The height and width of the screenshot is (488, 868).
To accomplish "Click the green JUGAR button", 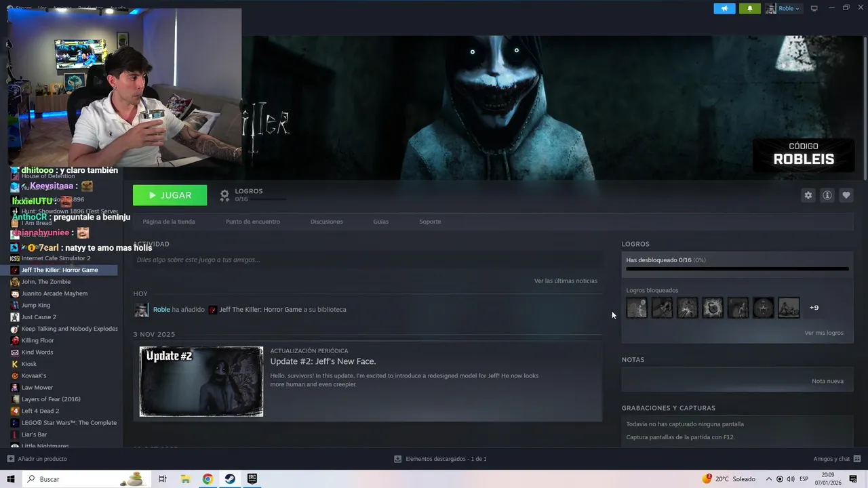I will point(170,195).
